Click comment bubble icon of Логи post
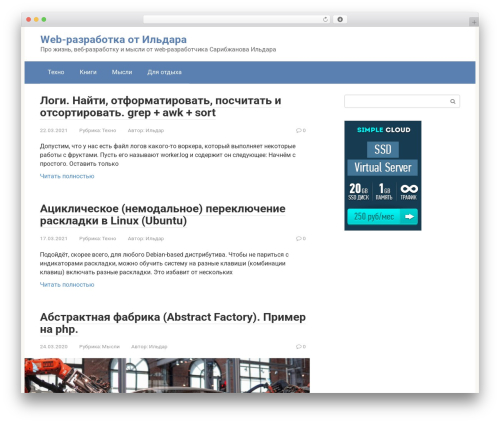Viewport: 500px width, 423px height. coord(299,130)
